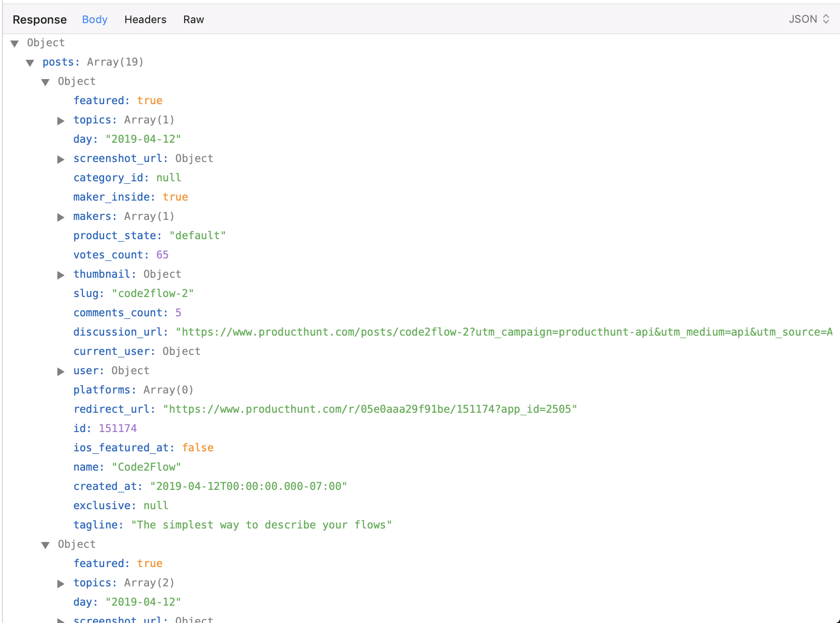Expand first screenshot_url Object
Image resolution: width=840 pixels, height=623 pixels.
(61, 159)
